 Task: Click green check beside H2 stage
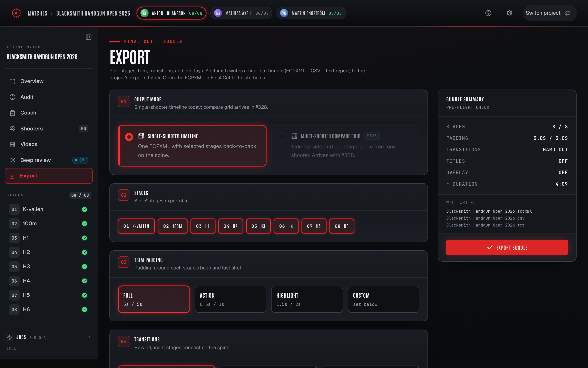coord(85,252)
